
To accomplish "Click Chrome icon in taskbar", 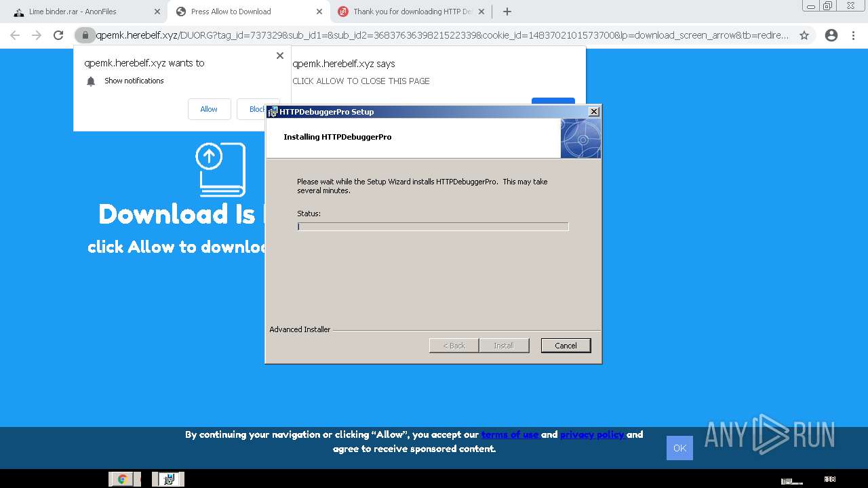I will click(123, 479).
